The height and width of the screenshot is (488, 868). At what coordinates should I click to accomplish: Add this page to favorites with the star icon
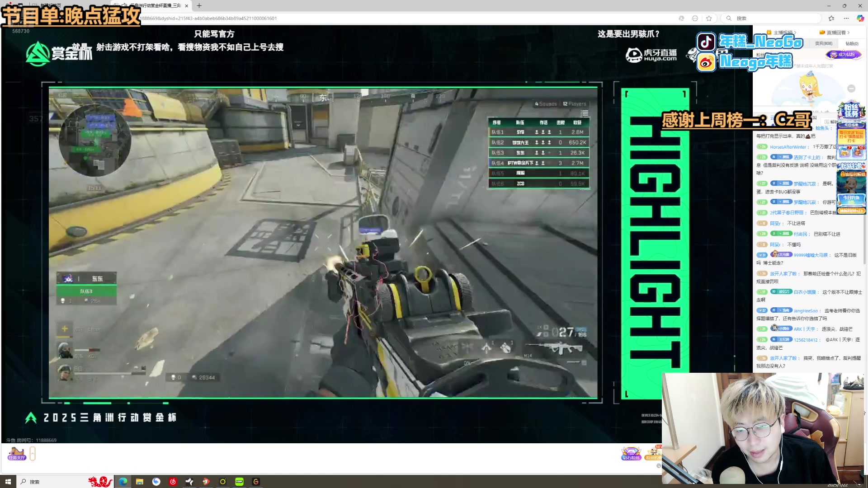709,19
